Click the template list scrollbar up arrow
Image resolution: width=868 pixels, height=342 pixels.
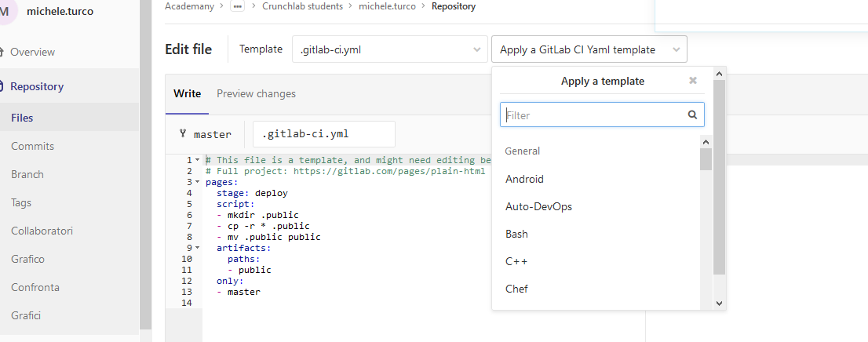[706, 141]
